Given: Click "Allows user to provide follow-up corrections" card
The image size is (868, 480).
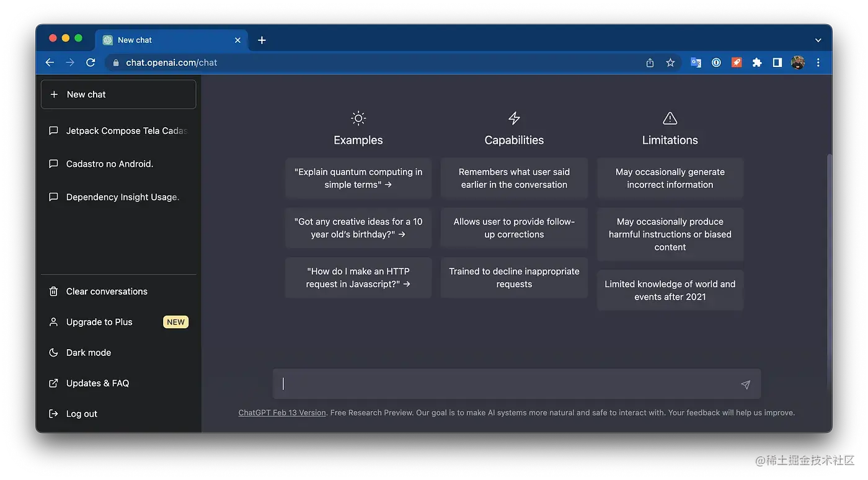Looking at the screenshot, I should [x=514, y=228].
